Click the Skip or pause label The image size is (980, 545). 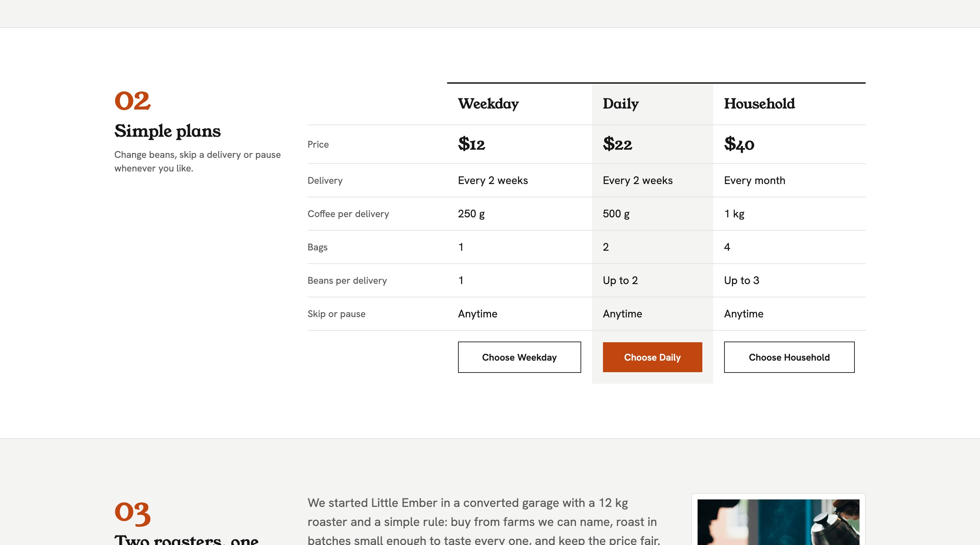pos(336,314)
